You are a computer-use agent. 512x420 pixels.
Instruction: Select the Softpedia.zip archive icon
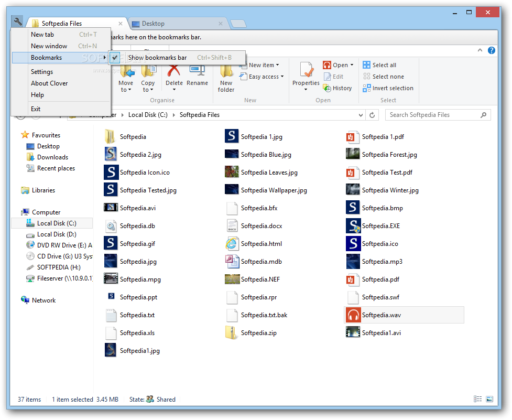click(x=232, y=333)
